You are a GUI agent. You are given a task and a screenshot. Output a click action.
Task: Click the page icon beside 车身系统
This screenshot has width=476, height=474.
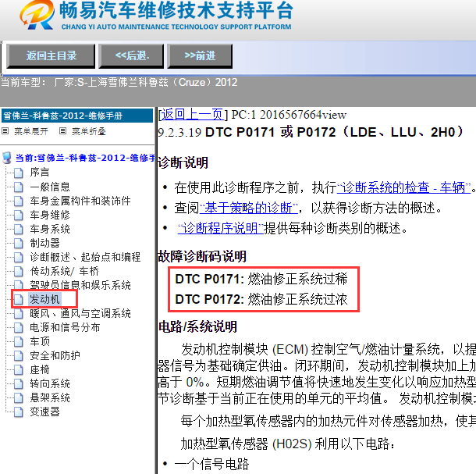pyautogui.click(x=19, y=229)
